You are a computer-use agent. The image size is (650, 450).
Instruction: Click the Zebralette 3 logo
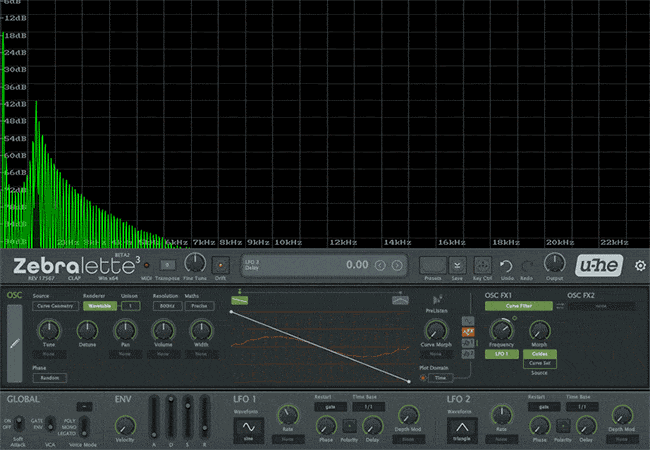75,266
